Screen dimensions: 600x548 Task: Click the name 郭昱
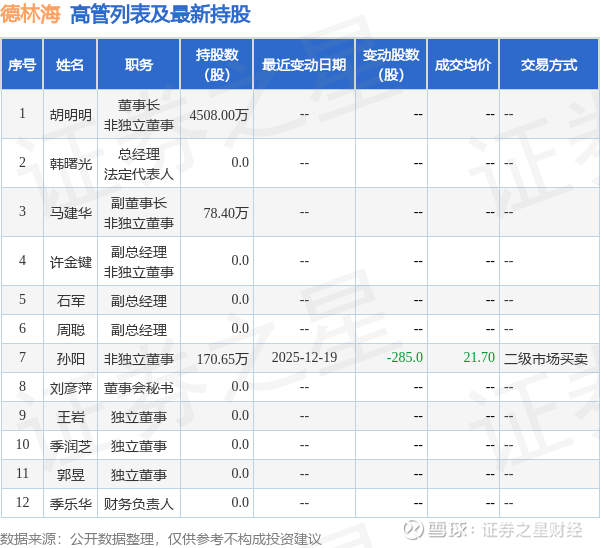coord(71,475)
